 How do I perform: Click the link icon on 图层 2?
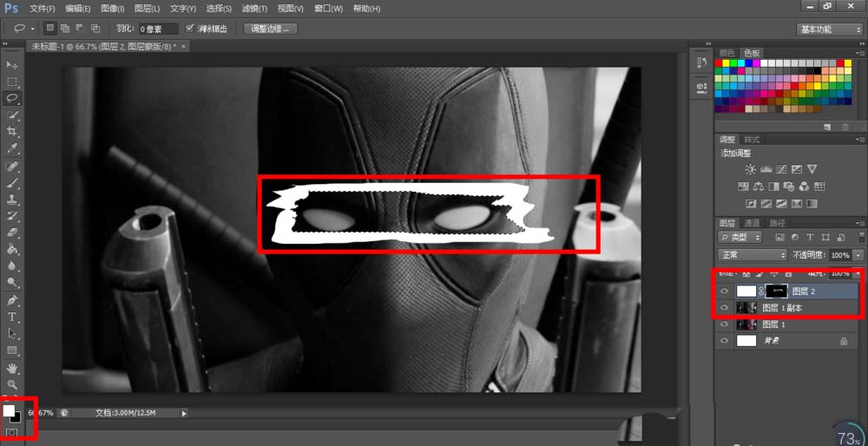(x=760, y=291)
